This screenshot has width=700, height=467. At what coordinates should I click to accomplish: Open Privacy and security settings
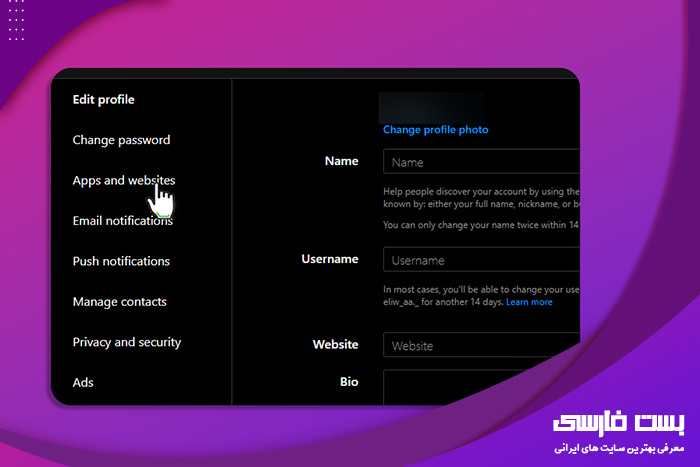click(126, 342)
